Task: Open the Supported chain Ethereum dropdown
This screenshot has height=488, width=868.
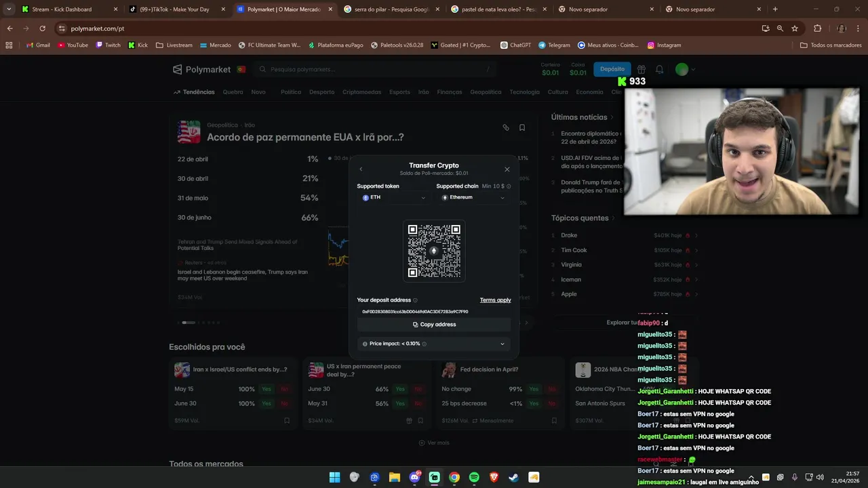Action: tap(473, 197)
